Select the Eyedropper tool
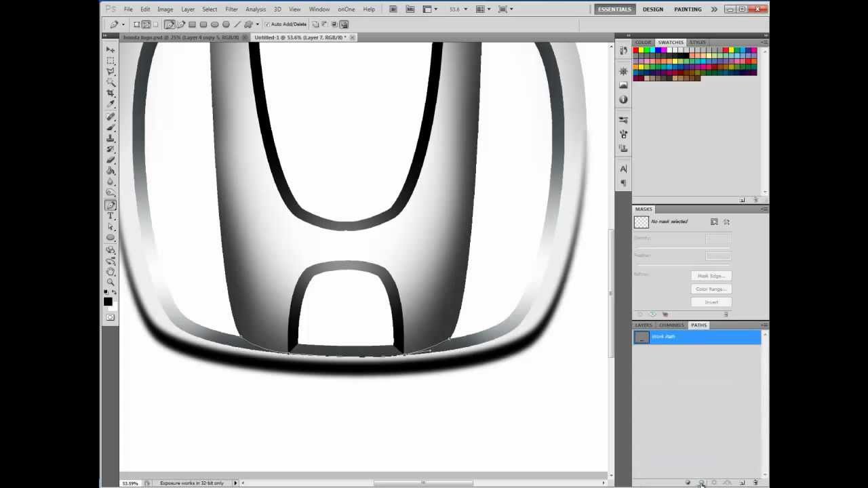 111,104
